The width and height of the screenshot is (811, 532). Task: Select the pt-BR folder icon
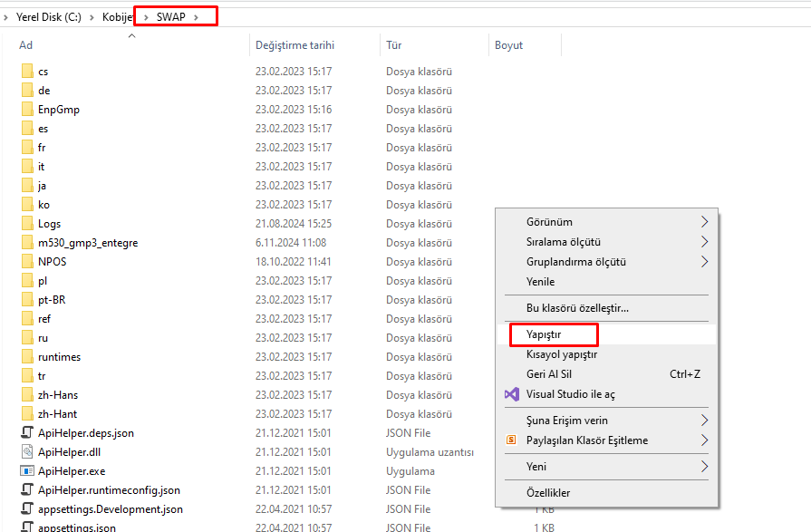tap(27, 300)
